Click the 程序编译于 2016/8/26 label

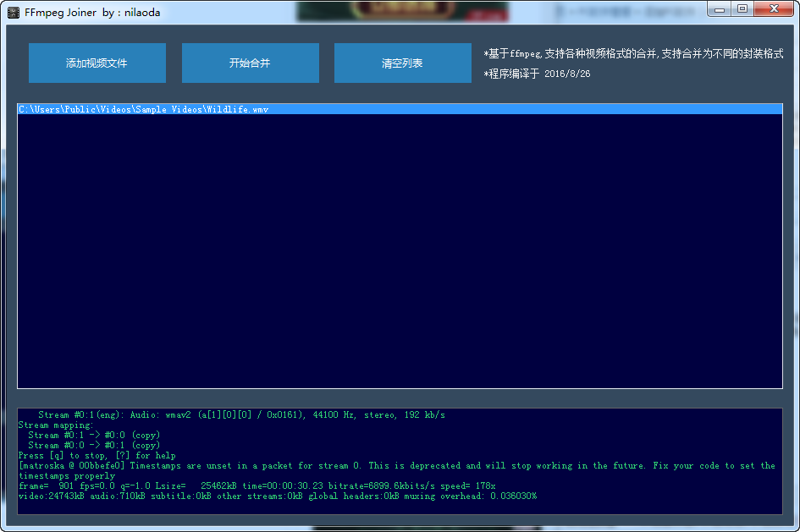[x=538, y=74]
